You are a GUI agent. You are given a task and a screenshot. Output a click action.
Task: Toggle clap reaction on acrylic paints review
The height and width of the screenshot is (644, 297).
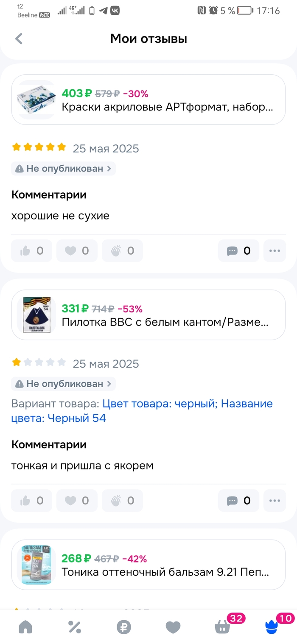122,251
